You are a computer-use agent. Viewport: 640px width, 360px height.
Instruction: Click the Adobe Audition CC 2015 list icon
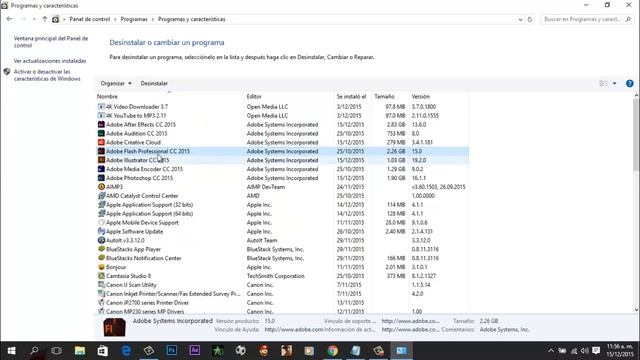(101, 133)
